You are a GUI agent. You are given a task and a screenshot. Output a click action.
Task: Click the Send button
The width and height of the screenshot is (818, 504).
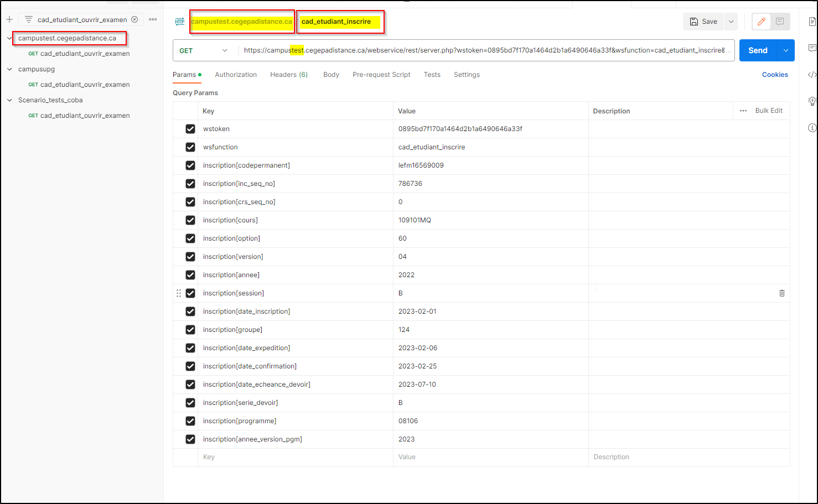tap(758, 50)
